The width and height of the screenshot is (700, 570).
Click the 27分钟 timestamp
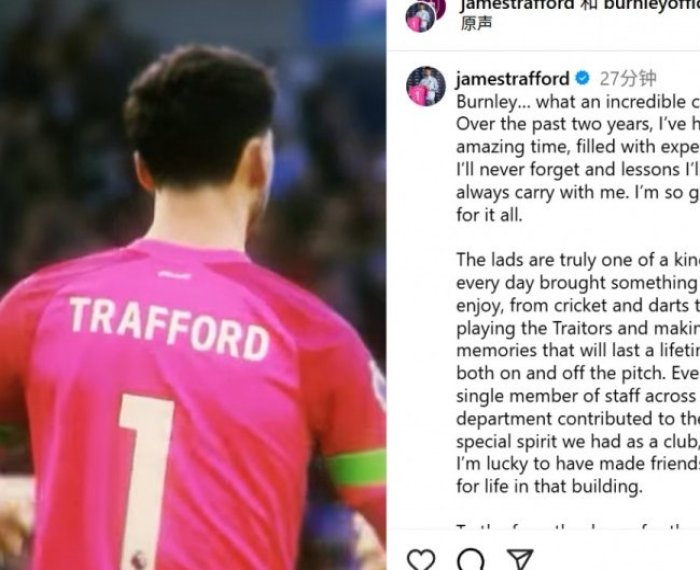pyautogui.click(x=628, y=79)
